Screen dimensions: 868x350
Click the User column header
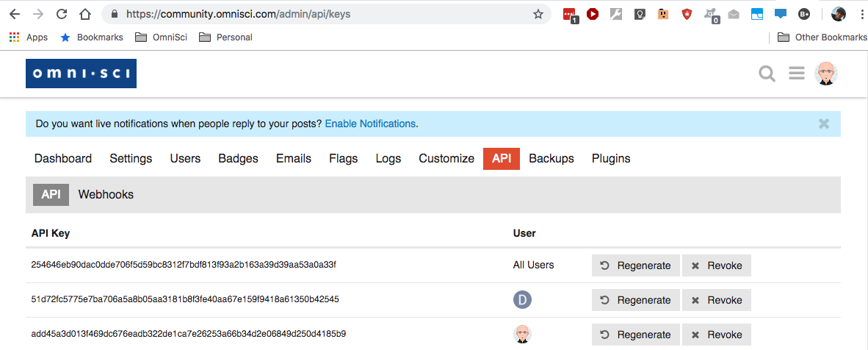point(524,233)
